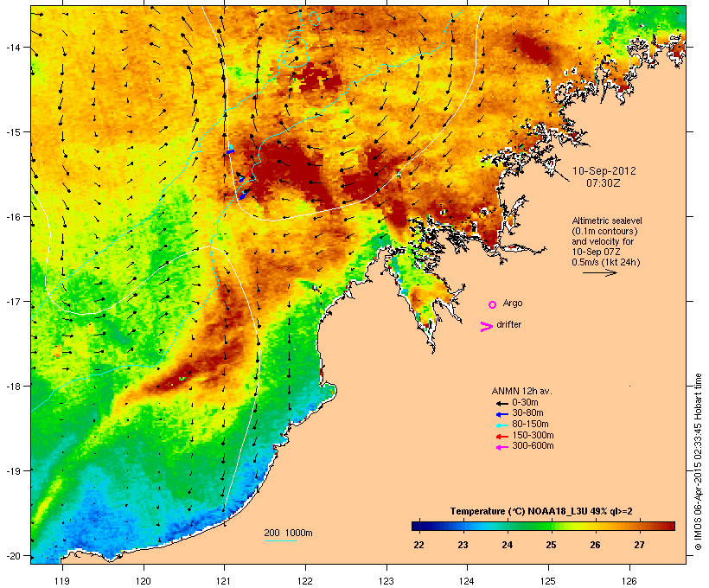
Task: Click the 'Argo' legend label
Action: 513,303
